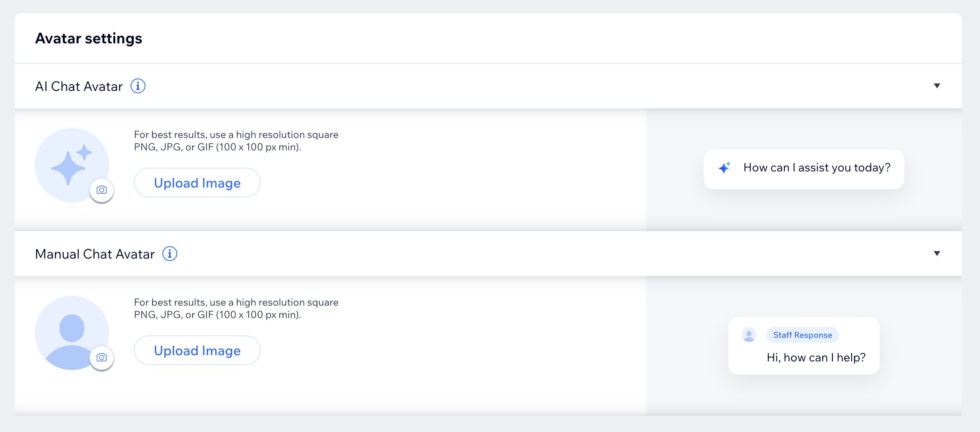Click the avatar icon in the staff chat preview
The width and height of the screenshot is (980, 432).
tap(749, 335)
